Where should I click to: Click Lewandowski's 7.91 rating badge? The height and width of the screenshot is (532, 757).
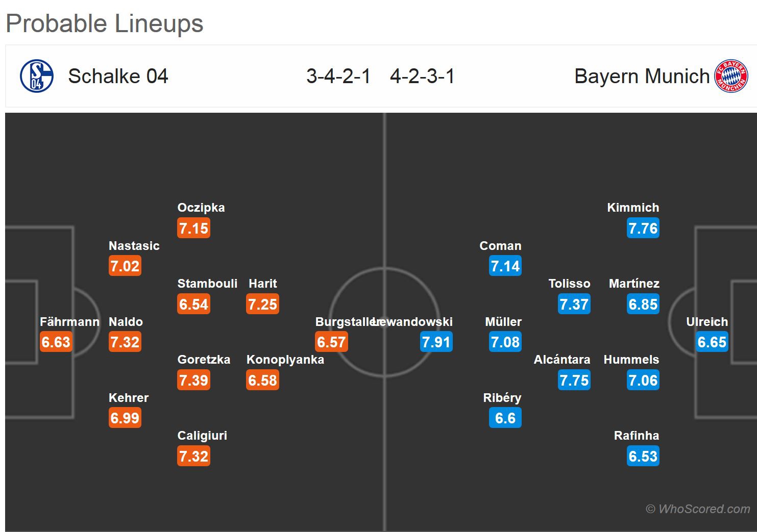point(436,342)
